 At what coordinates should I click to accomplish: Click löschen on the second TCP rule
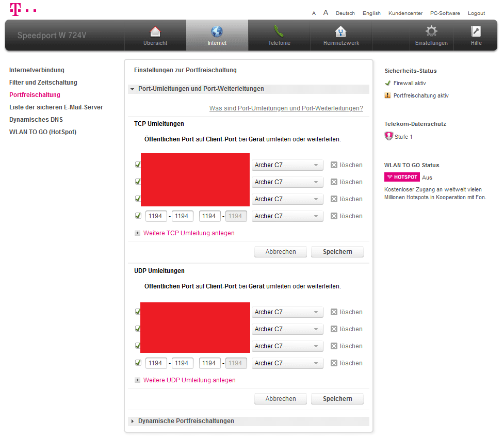click(x=347, y=182)
